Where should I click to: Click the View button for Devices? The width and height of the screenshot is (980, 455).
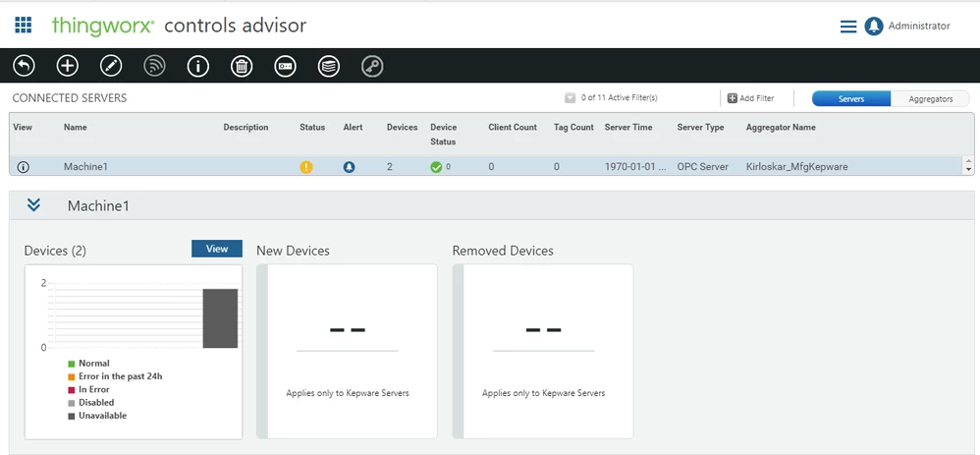[x=217, y=249]
